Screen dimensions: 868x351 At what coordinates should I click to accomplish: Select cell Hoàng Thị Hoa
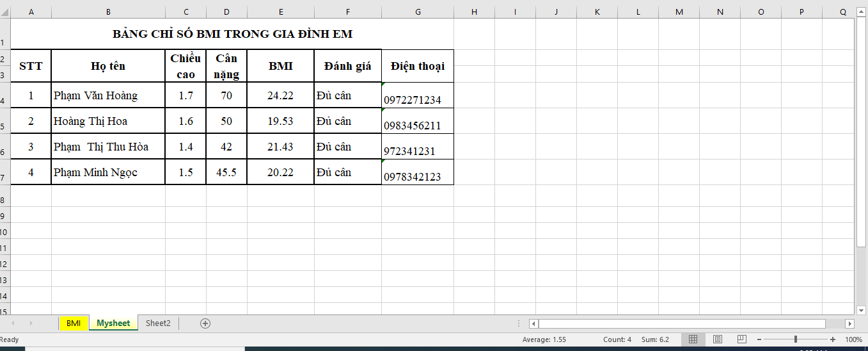pos(108,121)
